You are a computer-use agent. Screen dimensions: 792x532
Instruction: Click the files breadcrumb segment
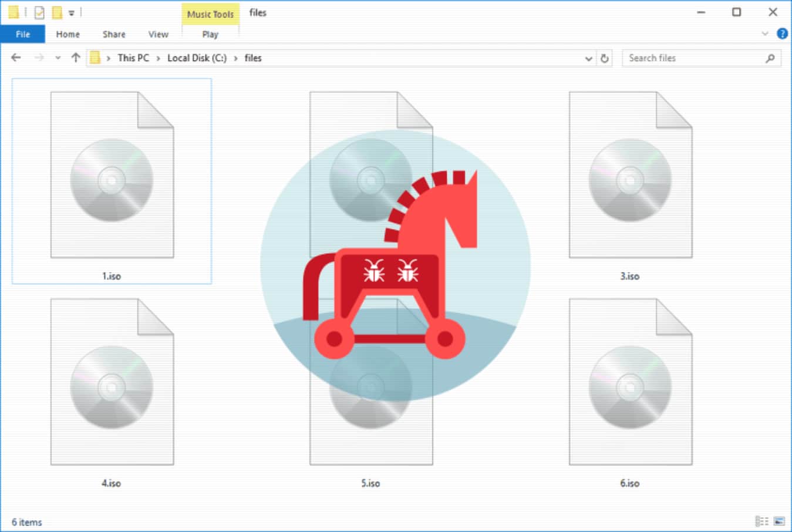point(253,58)
